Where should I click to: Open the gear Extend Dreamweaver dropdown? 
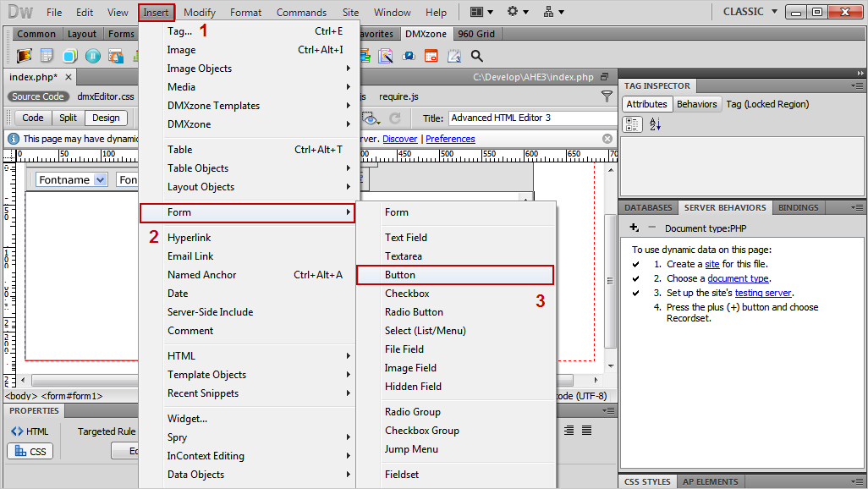518,12
